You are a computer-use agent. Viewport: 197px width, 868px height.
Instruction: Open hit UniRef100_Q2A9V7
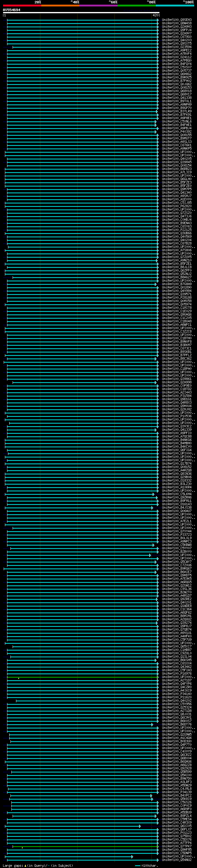pyautogui.click(x=177, y=33)
